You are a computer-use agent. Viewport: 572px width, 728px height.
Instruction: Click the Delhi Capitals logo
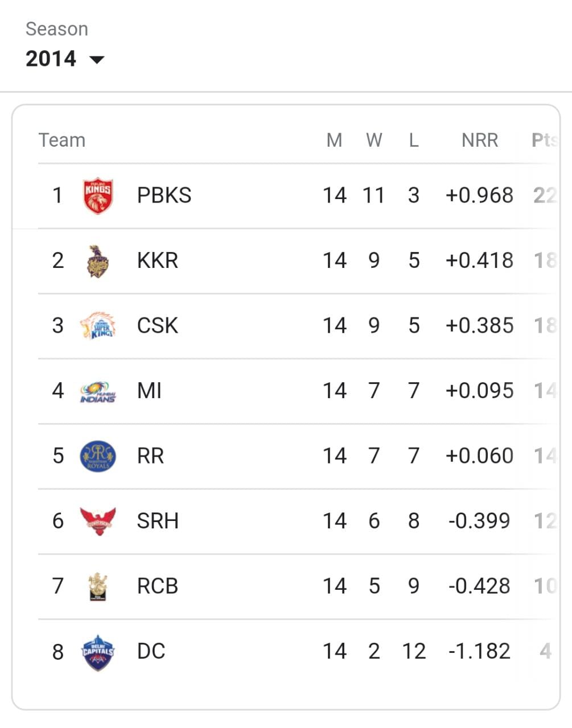click(x=98, y=652)
